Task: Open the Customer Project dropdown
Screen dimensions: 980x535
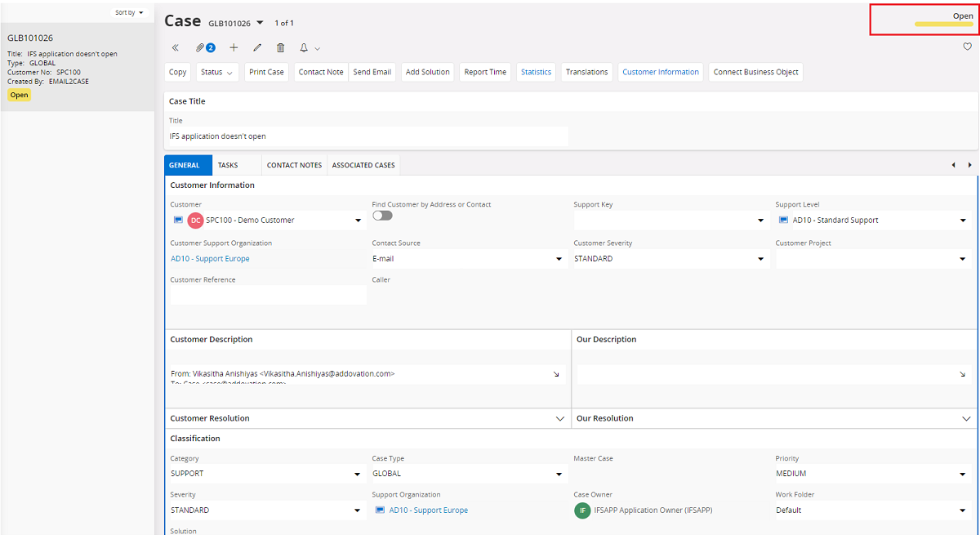Action: pos(963,259)
